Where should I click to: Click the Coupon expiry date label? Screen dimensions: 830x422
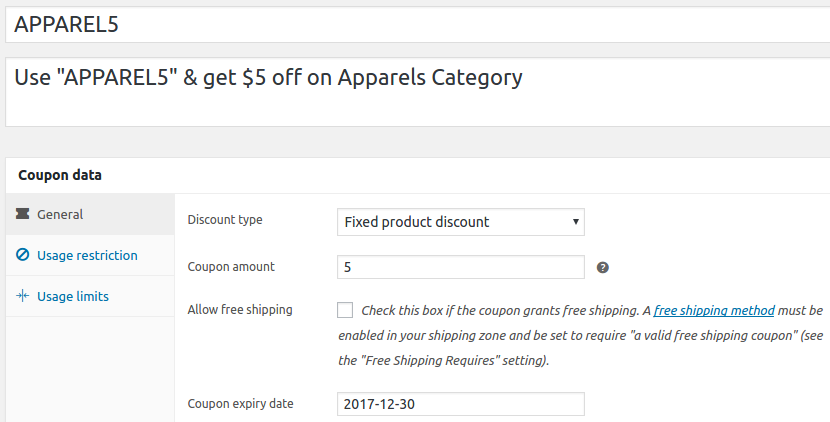pyautogui.click(x=240, y=404)
